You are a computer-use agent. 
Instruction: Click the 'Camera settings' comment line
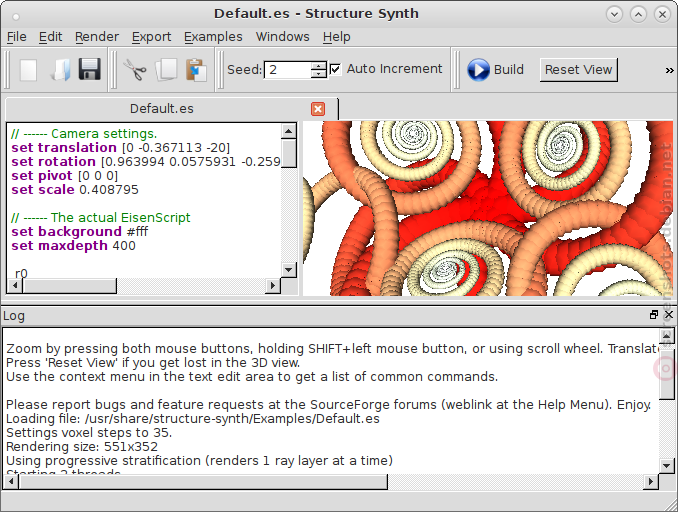(84, 134)
